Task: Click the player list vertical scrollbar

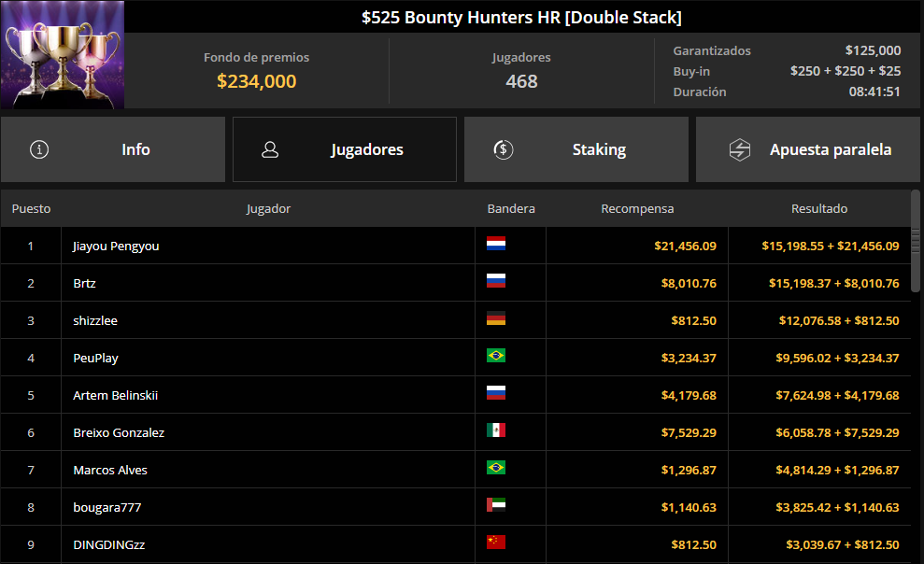Action: point(916,240)
